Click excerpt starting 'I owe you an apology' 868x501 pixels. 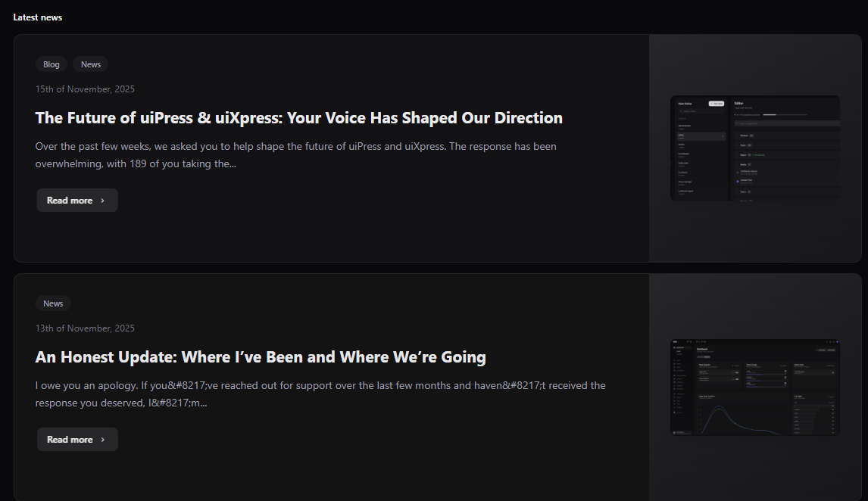[320, 394]
